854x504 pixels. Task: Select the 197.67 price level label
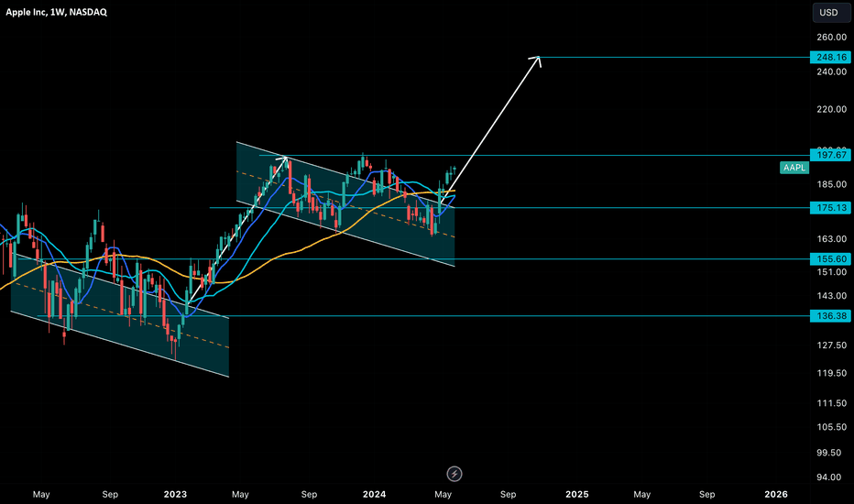[830, 156]
